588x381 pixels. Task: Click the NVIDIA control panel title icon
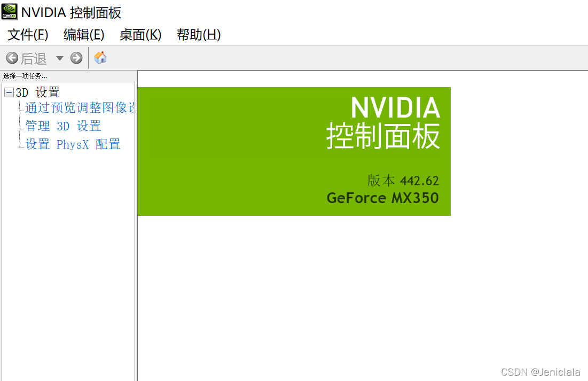[10, 12]
